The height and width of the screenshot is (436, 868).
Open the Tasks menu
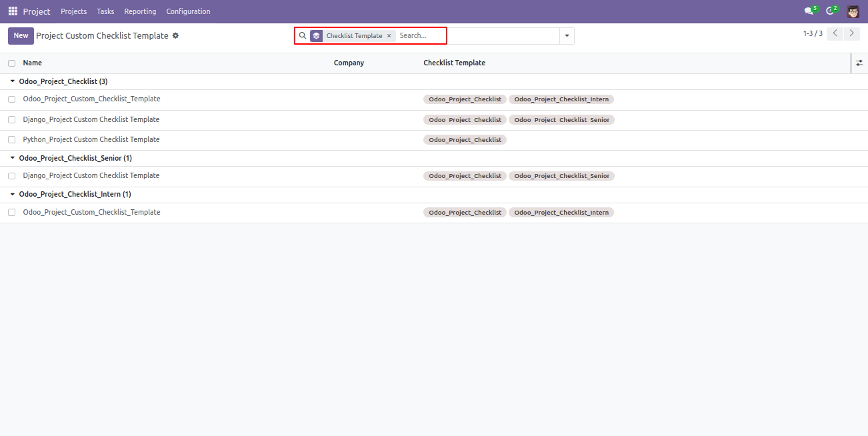[105, 11]
